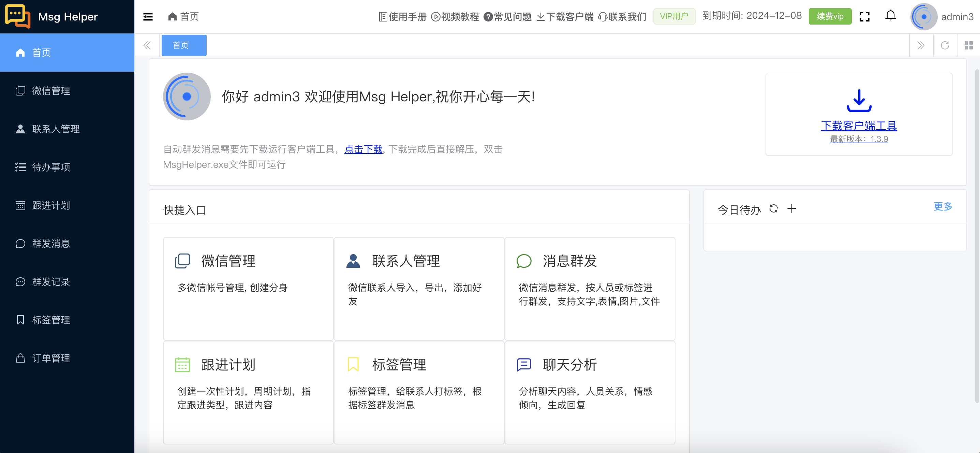
Task: Collapse tabs using the left double-chevron
Action: click(x=147, y=45)
